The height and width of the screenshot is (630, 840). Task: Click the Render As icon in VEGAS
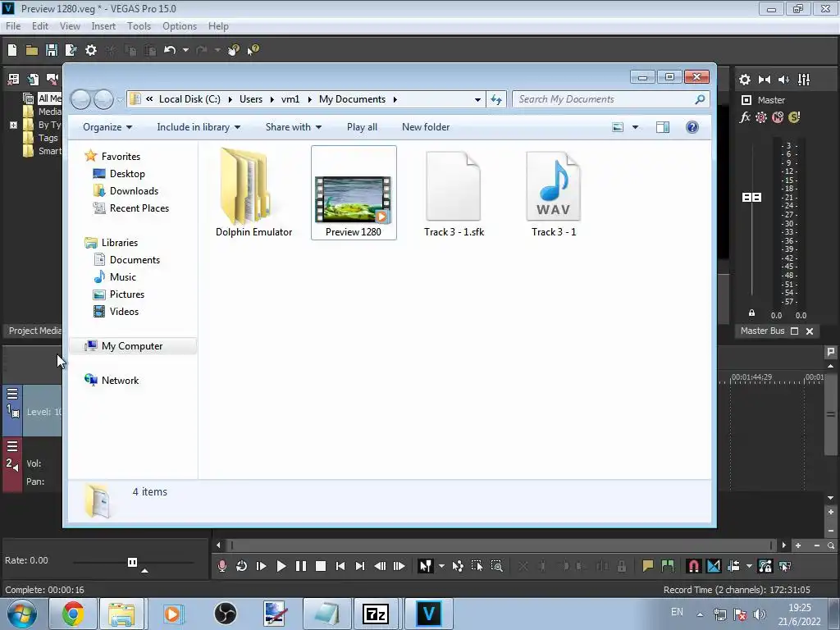click(71, 50)
